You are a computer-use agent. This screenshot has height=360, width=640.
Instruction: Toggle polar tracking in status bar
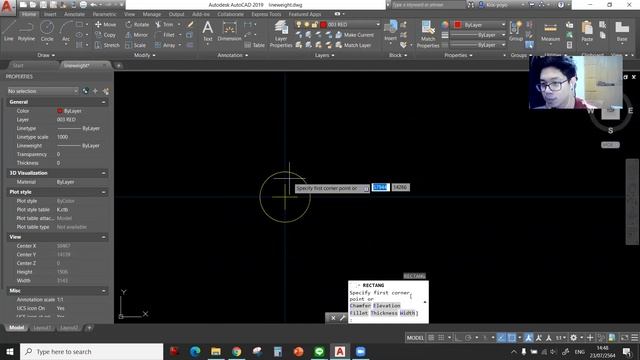(x=468, y=338)
